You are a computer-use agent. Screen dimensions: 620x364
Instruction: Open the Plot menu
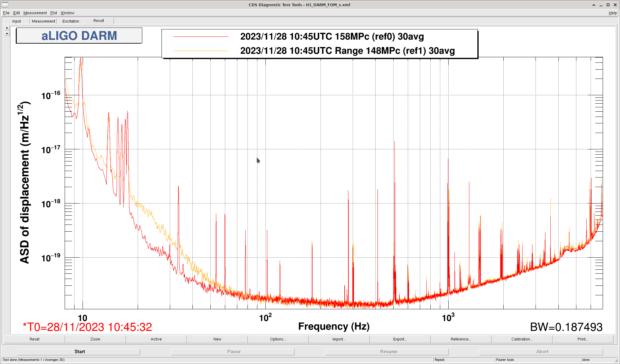[x=54, y=13]
